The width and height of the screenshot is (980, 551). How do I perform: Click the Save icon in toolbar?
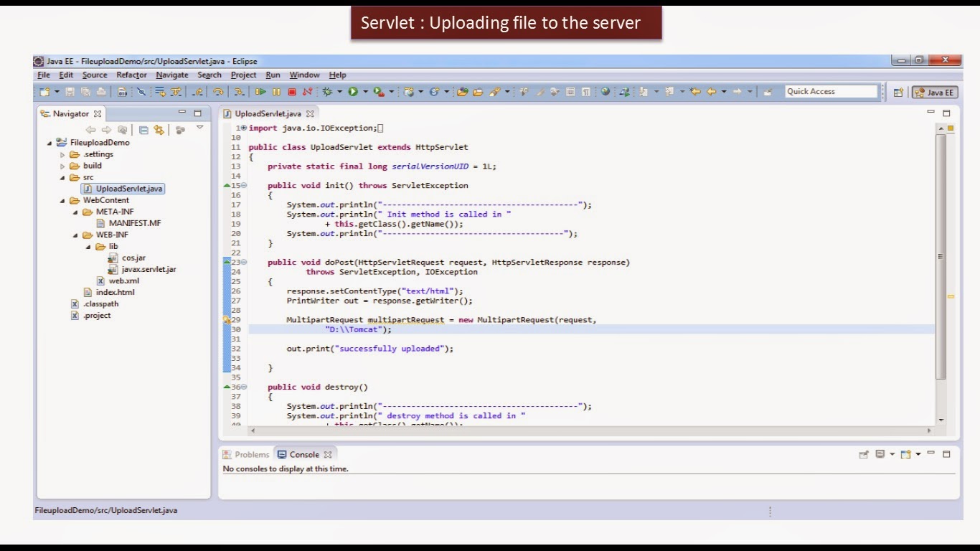(x=70, y=92)
